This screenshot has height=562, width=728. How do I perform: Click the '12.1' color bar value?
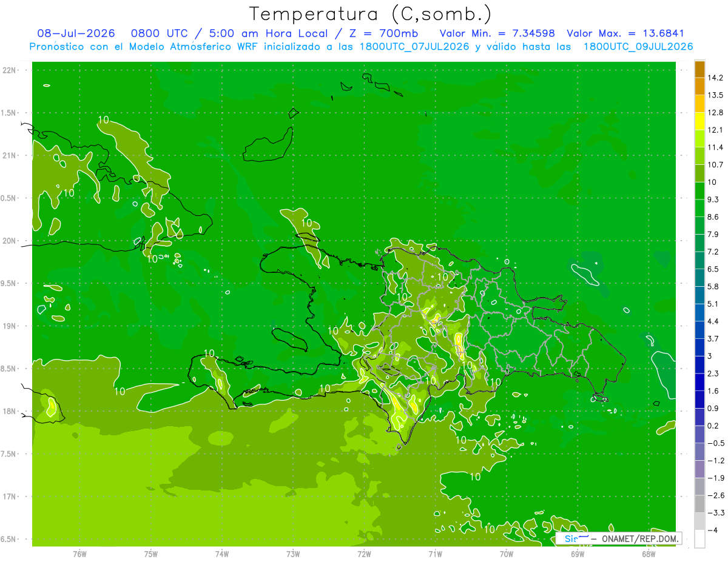click(x=715, y=130)
